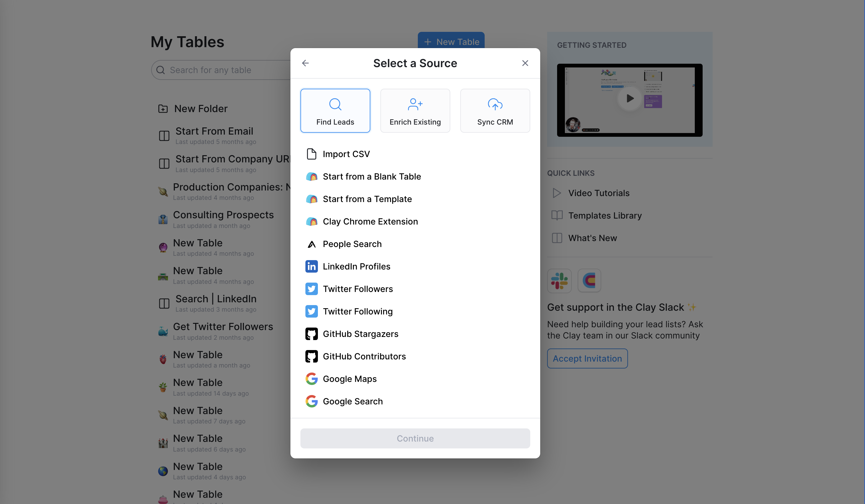The image size is (865, 504).
Task: Click the globe icon of New Table updated 4 days ago
Action: [x=163, y=471]
